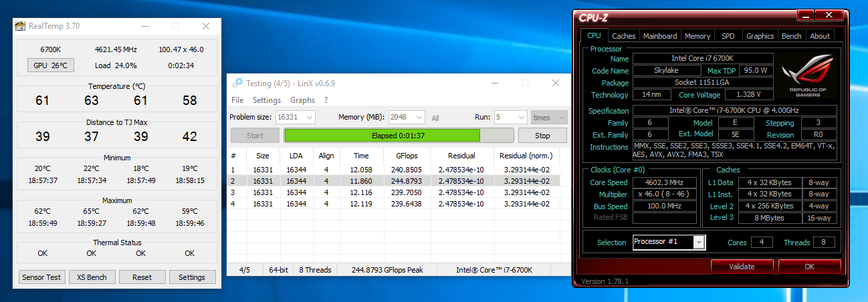The image size is (868, 302).
Task: Select LinX result row with 239.6438 GFlops
Action: (399, 203)
